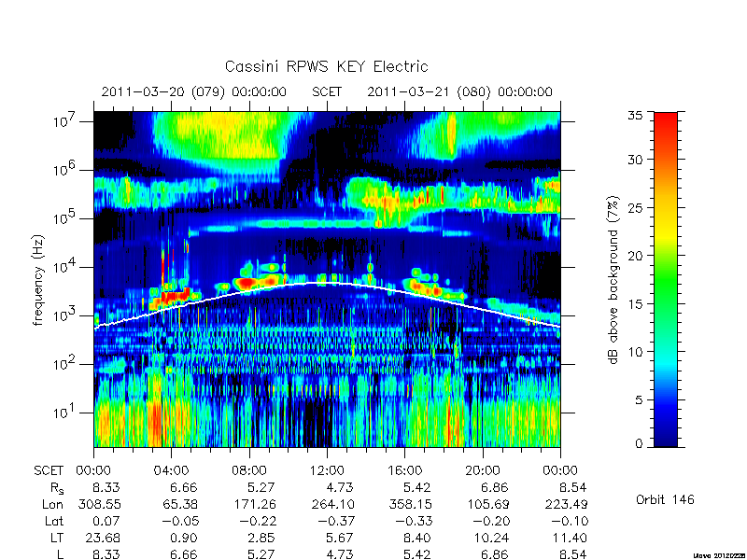Select the end date "2011-03-21 (080) 00:00:00"
This screenshot has height=560, width=747.
point(459,91)
